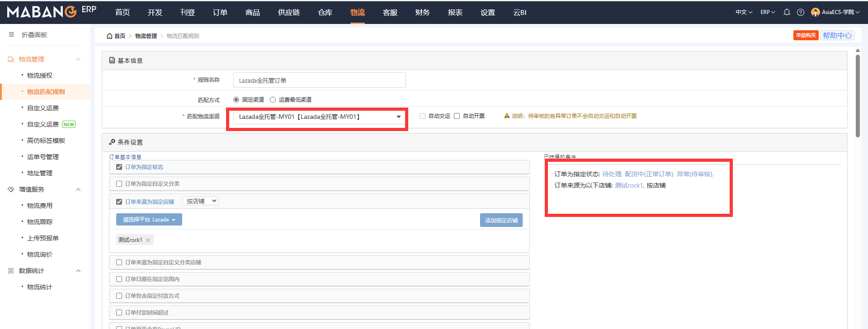Click the warning triangle beside 说明
The image size is (868, 329).
pyautogui.click(x=507, y=116)
